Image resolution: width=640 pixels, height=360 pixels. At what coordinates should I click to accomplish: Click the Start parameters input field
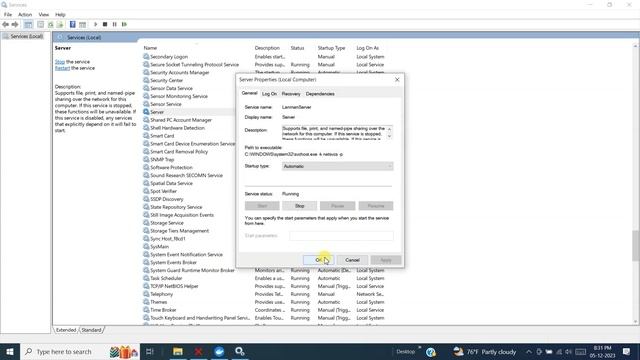[x=341, y=236]
